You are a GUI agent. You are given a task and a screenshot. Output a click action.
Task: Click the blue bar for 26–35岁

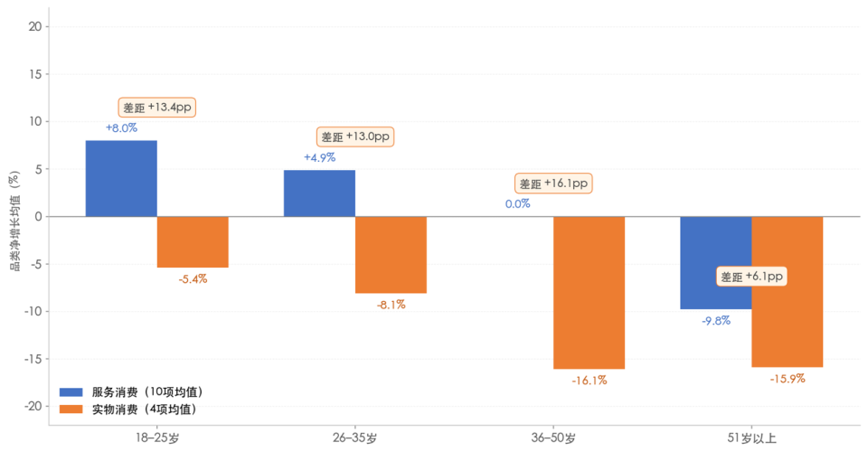click(319, 193)
